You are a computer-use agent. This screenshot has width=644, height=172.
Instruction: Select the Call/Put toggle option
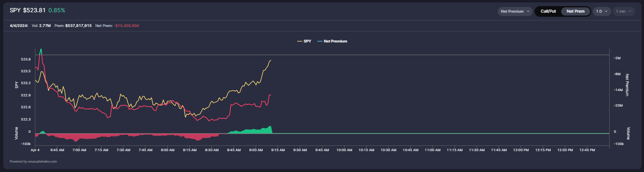548,11
